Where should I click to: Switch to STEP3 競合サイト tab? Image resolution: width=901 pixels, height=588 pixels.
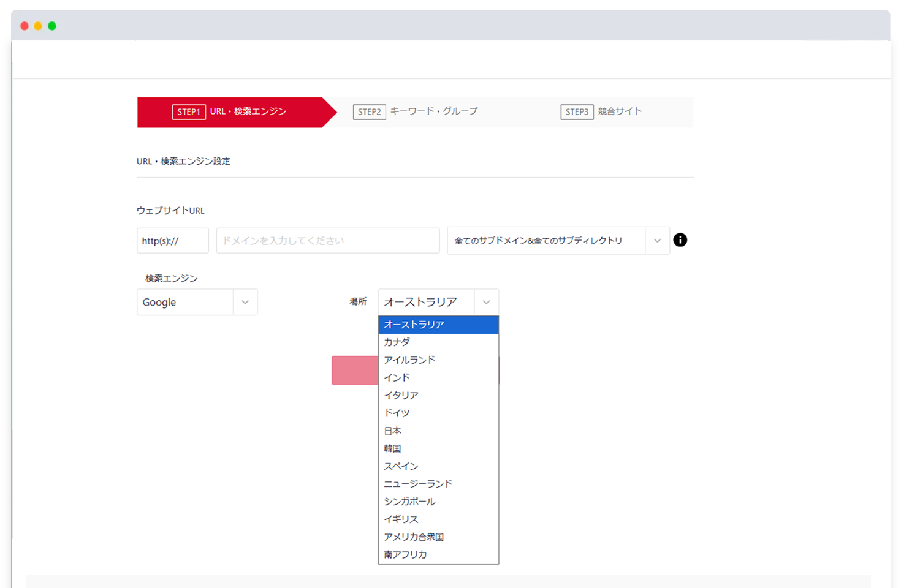coord(601,111)
